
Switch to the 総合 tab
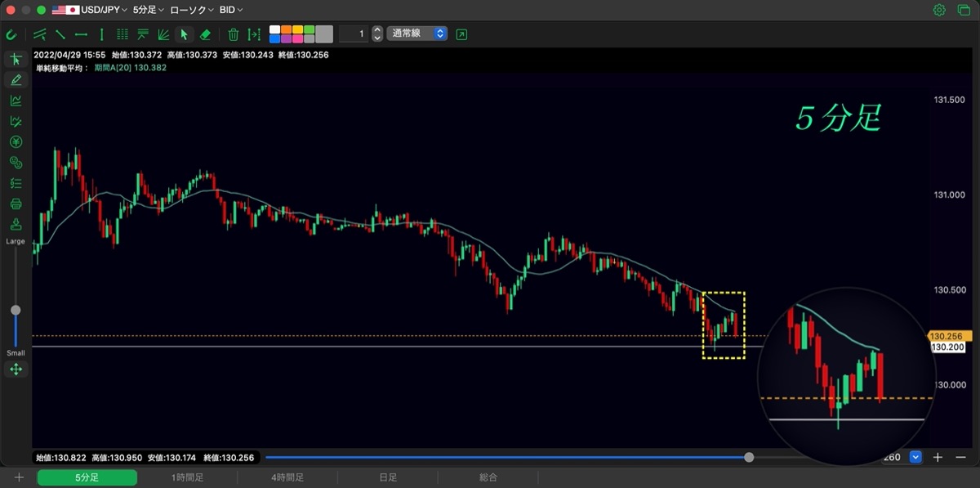[488, 477]
